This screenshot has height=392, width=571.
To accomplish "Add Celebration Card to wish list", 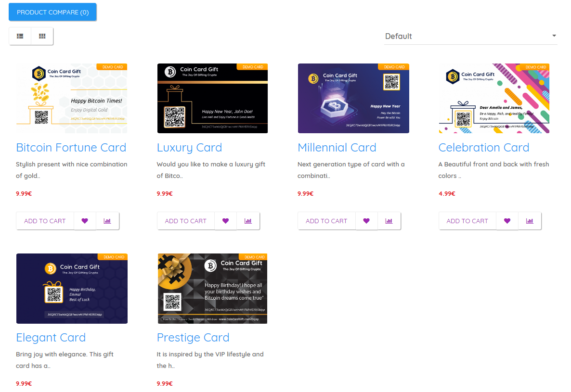I will (x=507, y=221).
